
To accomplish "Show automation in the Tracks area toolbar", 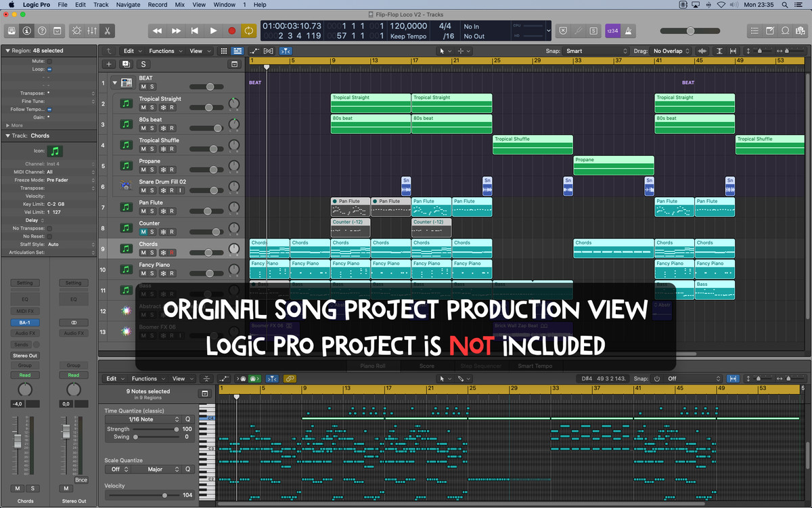I will (x=254, y=51).
